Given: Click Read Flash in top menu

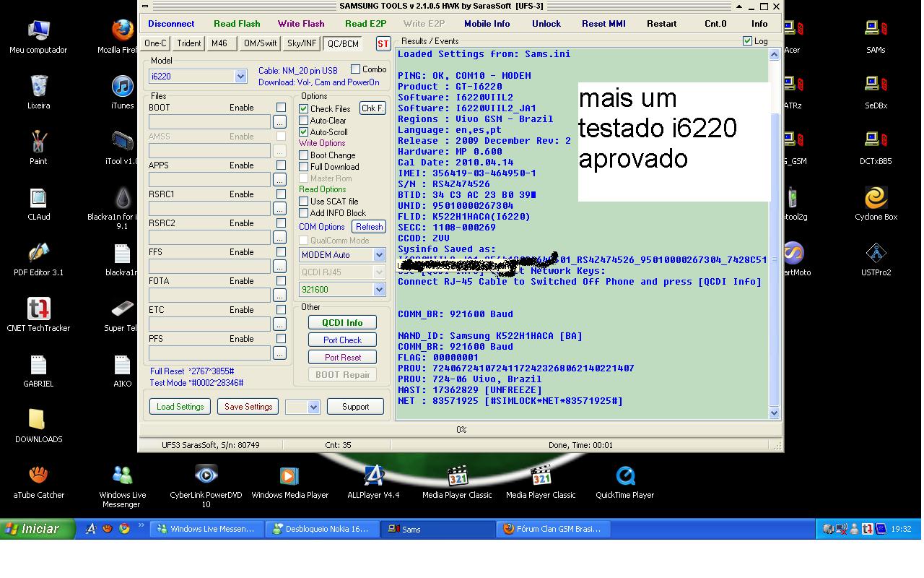Looking at the screenshot, I should coord(237,24).
